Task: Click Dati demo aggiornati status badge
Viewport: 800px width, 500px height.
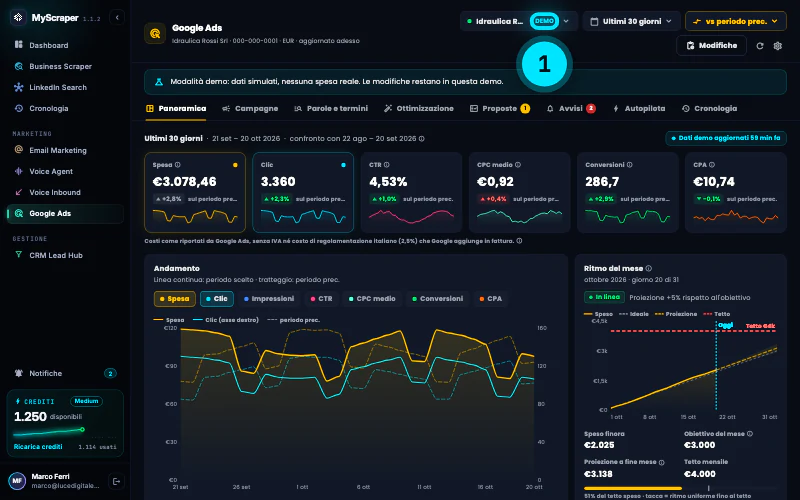Action: coord(726,138)
